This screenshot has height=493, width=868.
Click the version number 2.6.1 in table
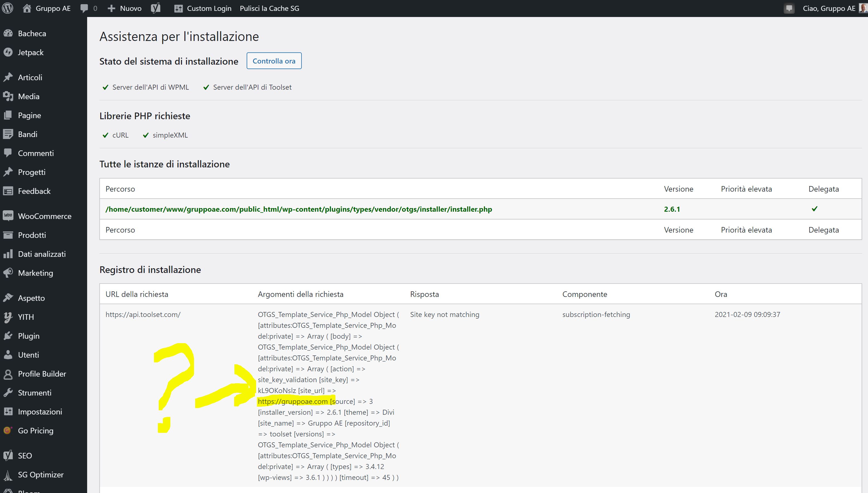(672, 209)
